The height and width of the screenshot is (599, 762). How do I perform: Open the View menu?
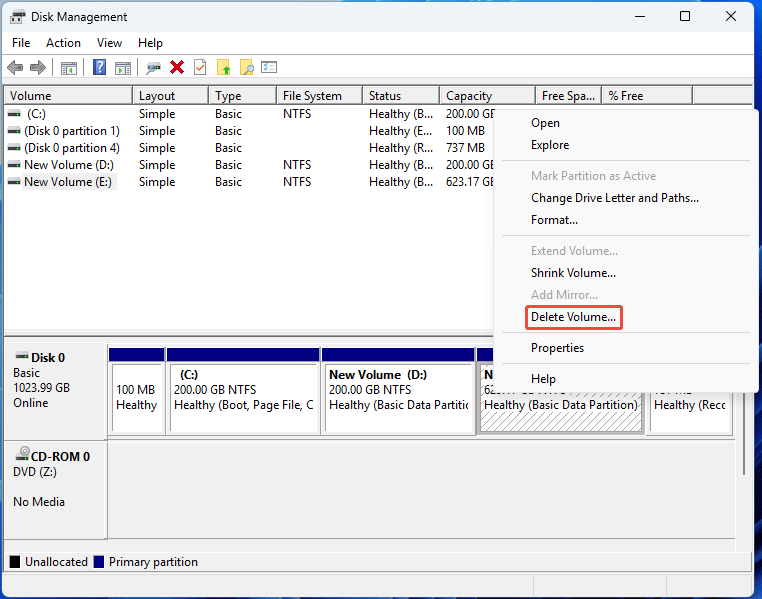tap(109, 43)
